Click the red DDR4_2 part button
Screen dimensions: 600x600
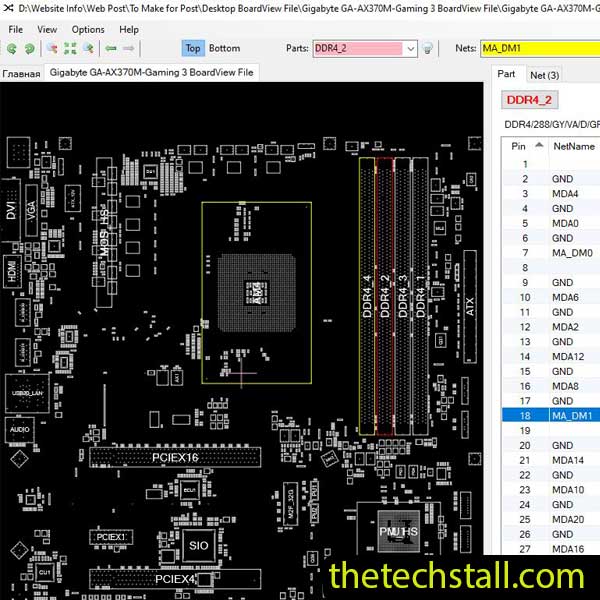coord(529,100)
